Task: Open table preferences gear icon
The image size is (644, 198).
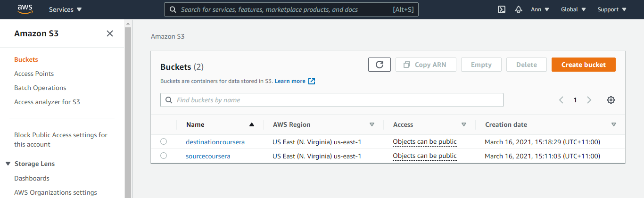Action: [x=611, y=100]
